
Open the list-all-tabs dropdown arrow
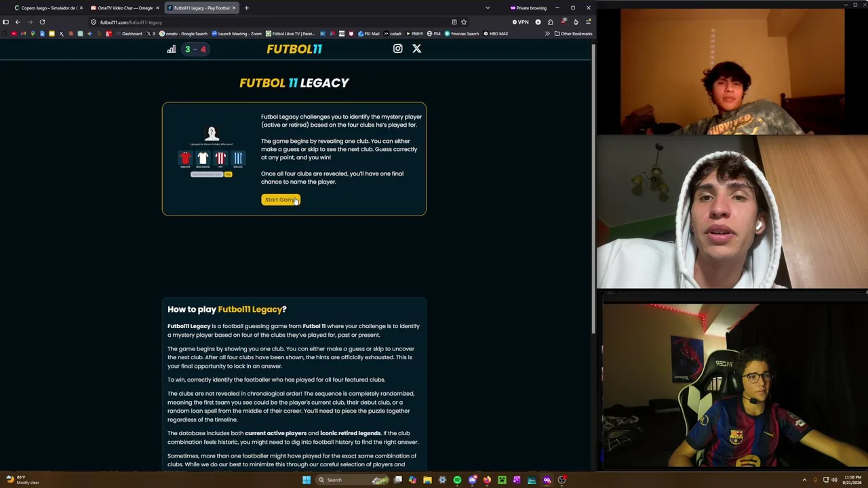pyautogui.click(x=488, y=8)
